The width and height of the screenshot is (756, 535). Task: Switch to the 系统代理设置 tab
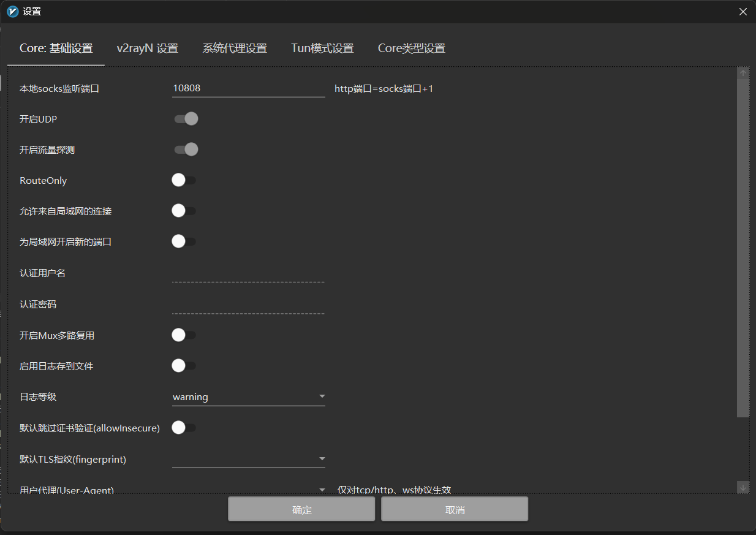(x=235, y=48)
